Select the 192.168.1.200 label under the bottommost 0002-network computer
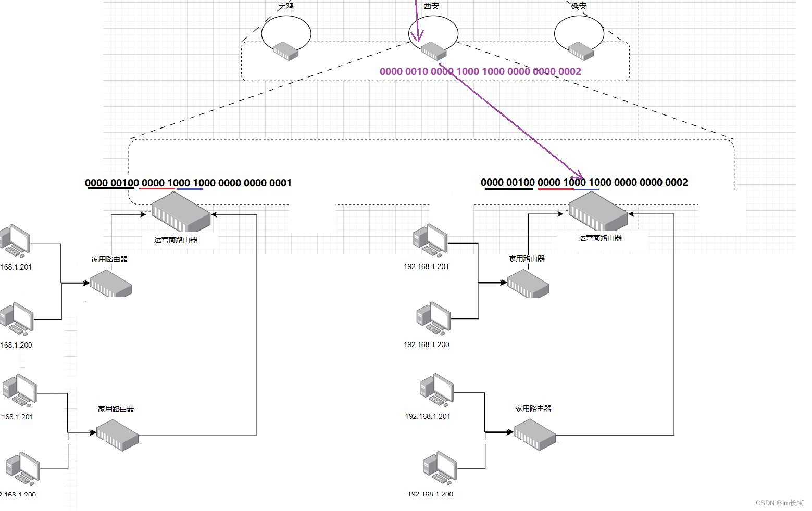The image size is (812, 511). (430, 493)
